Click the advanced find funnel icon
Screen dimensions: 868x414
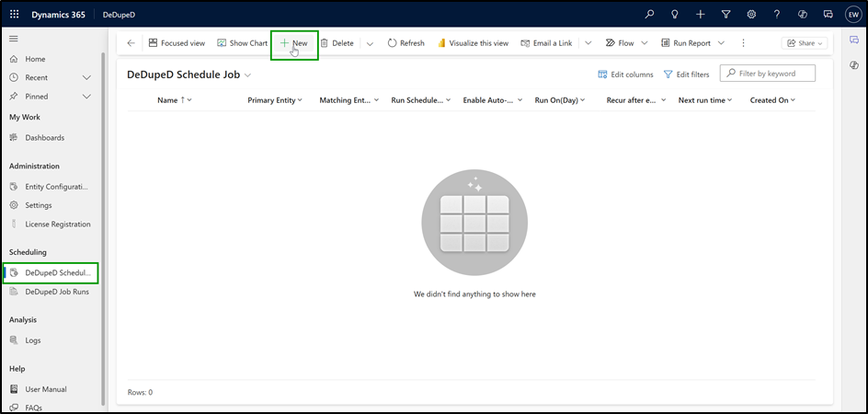coord(725,15)
